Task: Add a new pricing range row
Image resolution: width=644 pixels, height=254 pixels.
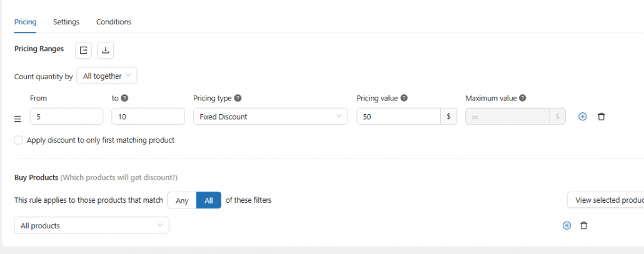Action: click(x=582, y=117)
